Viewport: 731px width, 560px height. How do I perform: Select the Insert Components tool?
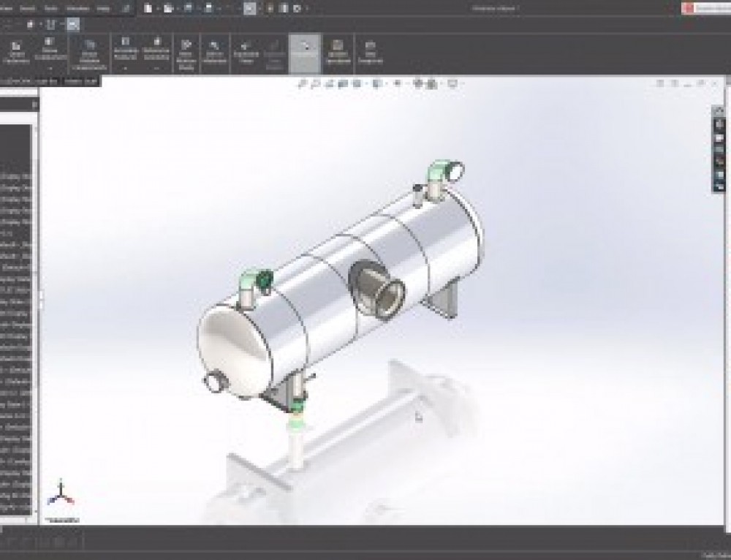click(x=17, y=51)
